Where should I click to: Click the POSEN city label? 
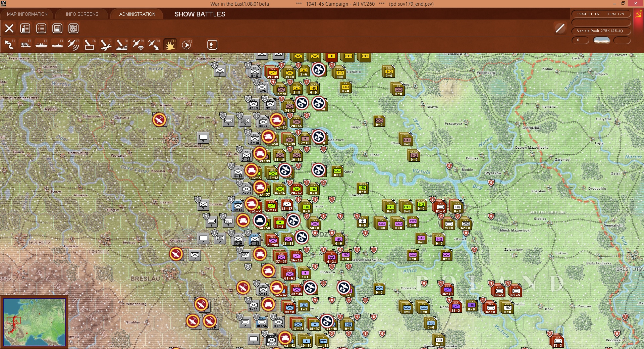coord(191,145)
